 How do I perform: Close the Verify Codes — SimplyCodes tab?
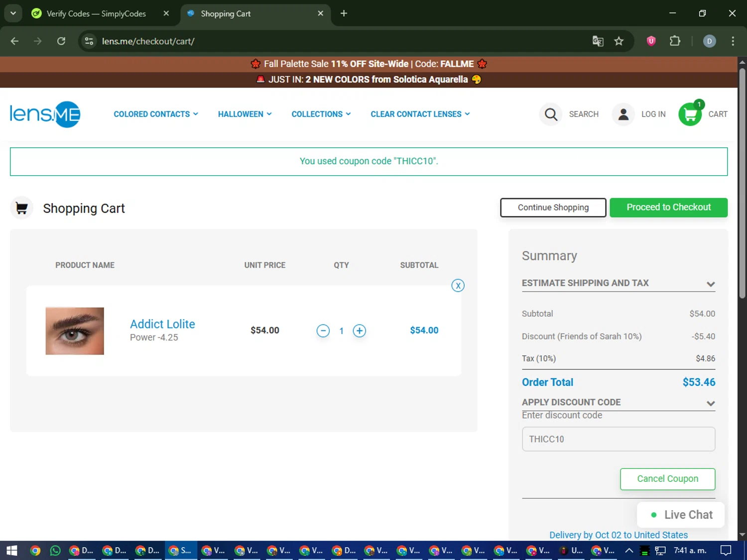pyautogui.click(x=166, y=13)
